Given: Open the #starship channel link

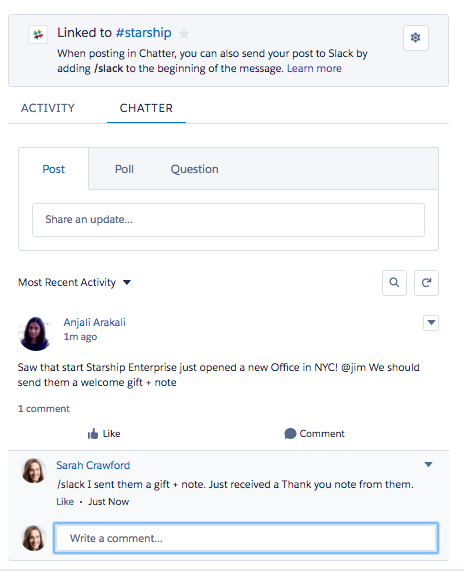Looking at the screenshot, I should click(x=143, y=33).
